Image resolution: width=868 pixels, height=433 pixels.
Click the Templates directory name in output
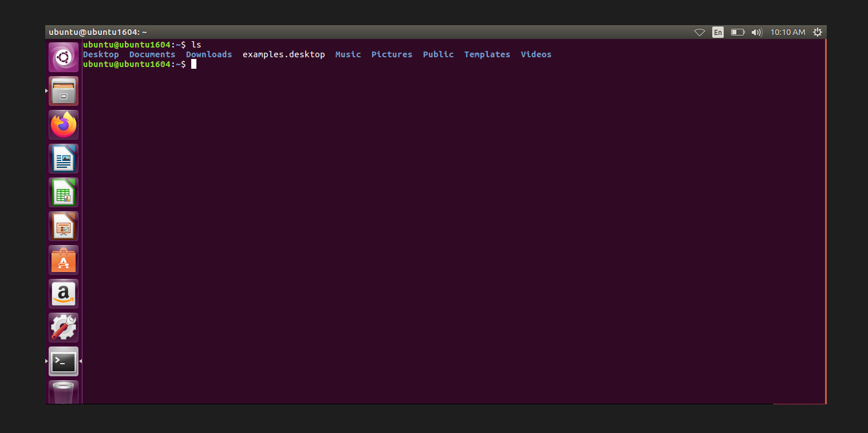[x=487, y=54]
